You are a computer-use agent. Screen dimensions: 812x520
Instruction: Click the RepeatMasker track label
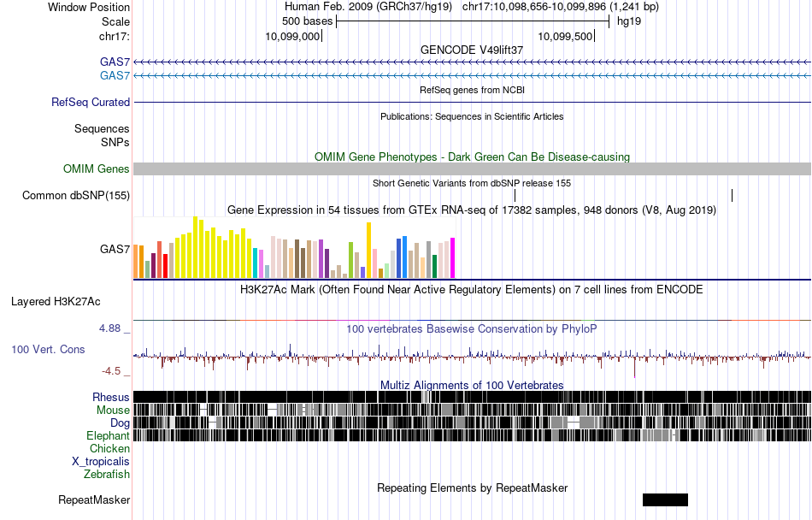pos(94,499)
